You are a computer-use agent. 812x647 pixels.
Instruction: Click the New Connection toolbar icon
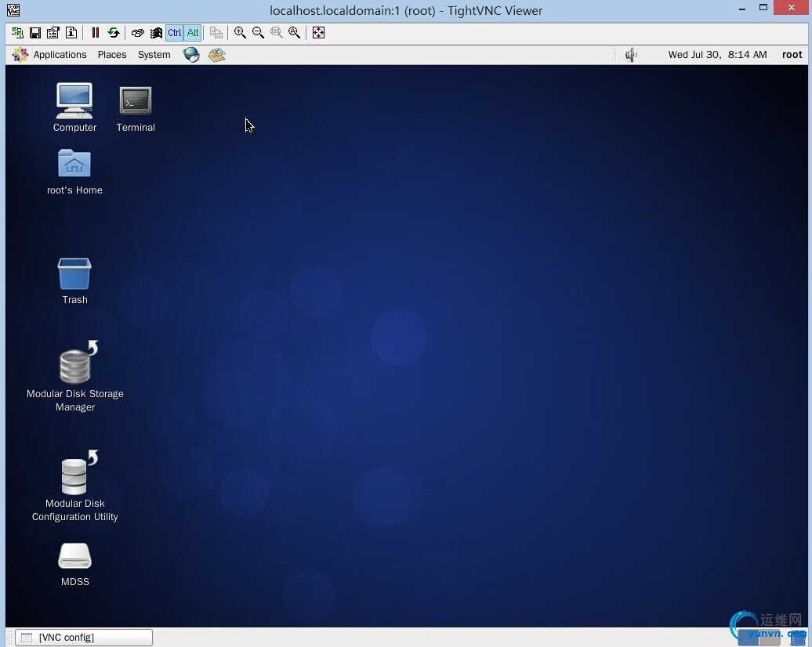pos(17,33)
